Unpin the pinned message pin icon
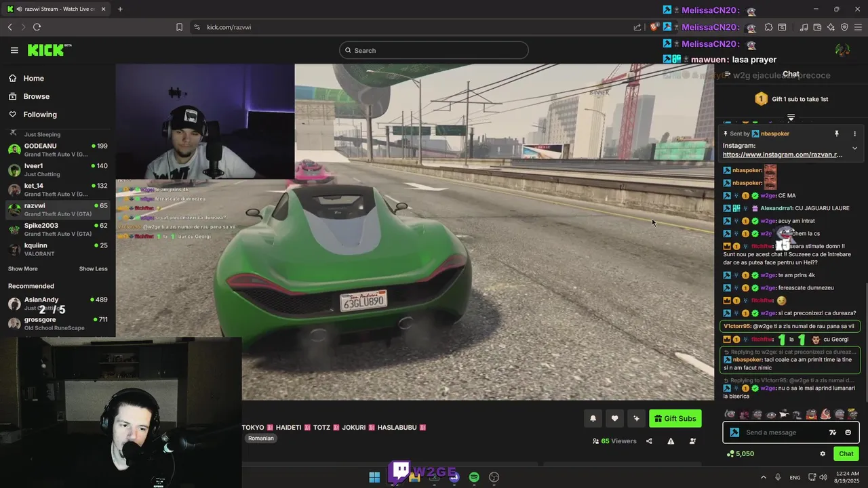 (837, 134)
